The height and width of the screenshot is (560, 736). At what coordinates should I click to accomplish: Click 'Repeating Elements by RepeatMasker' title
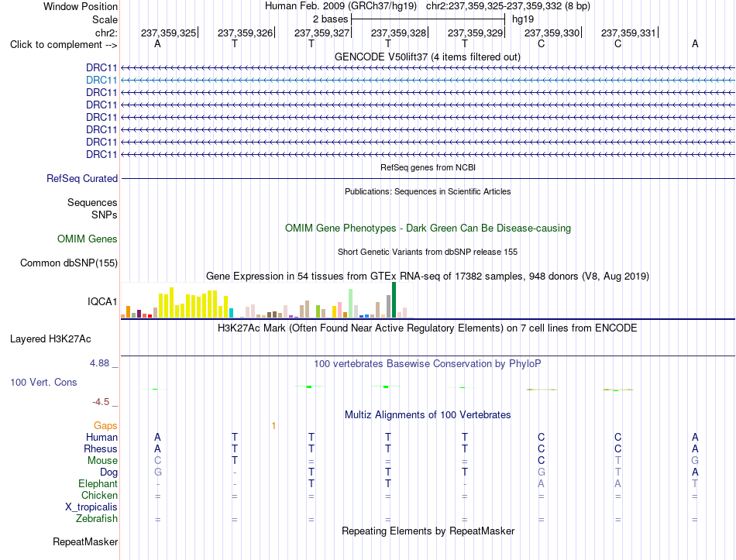coord(428,531)
